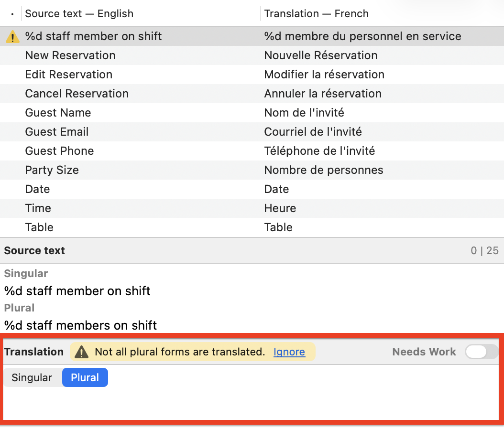Select the Plural translation tab
The image size is (504, 429).
tap(85, 377)
